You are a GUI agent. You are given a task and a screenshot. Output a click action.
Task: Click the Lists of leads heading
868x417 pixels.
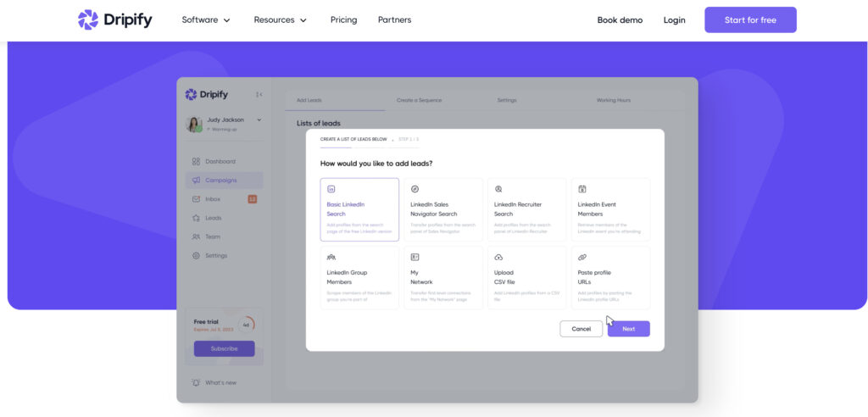tap(319, 124)
